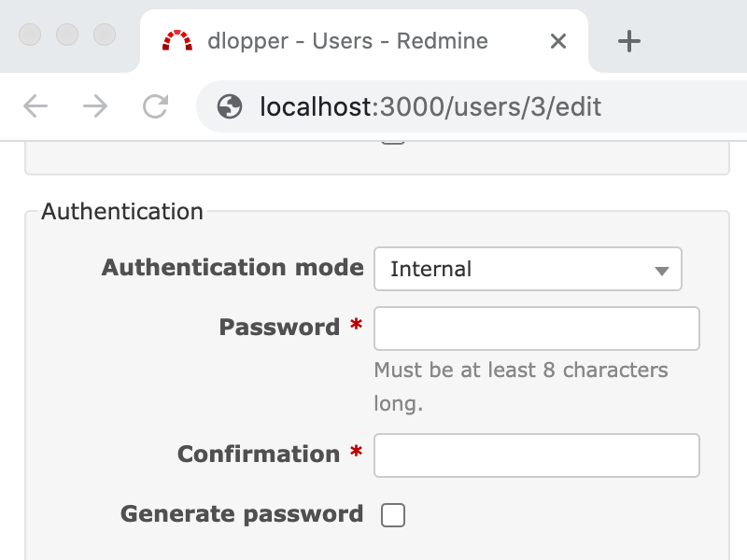Click the address bar URL
Viewport: 747px width, 560px height.
point(430,106)
